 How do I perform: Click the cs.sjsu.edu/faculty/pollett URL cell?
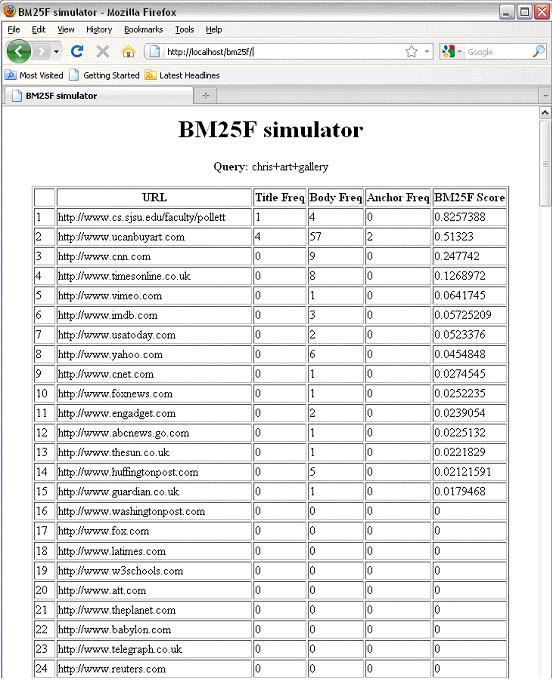[154, 217]
